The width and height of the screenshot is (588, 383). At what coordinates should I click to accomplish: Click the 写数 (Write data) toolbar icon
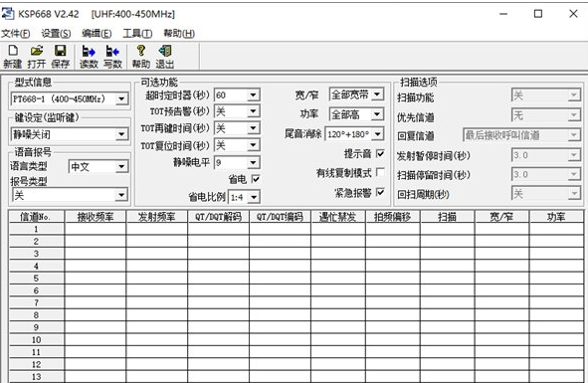pyautogui.click(x=112, y=57)
